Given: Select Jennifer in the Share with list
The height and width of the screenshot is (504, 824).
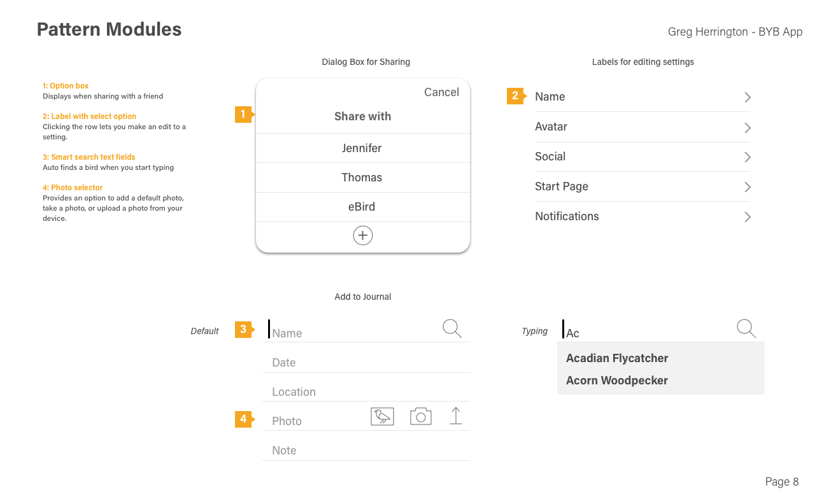Looking at the screenshot, I should click(x=362, y=148).
